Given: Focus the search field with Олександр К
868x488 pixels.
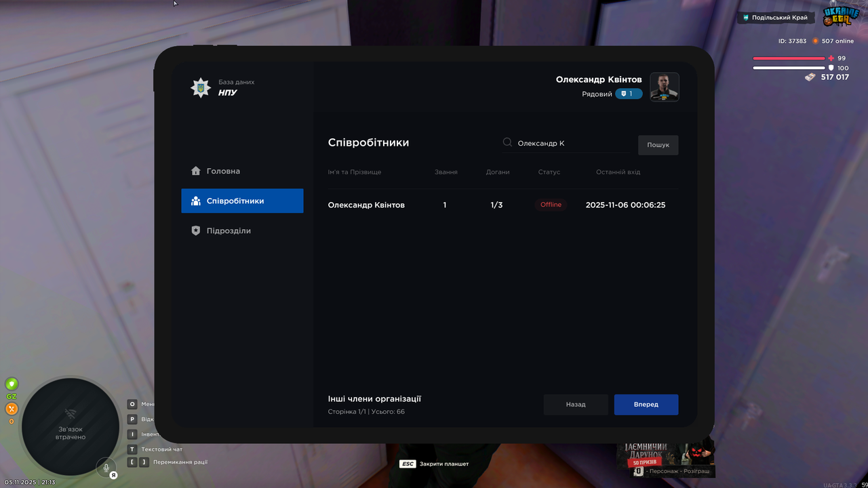Looking at the screenshot, I should click(x=566, y=143).
